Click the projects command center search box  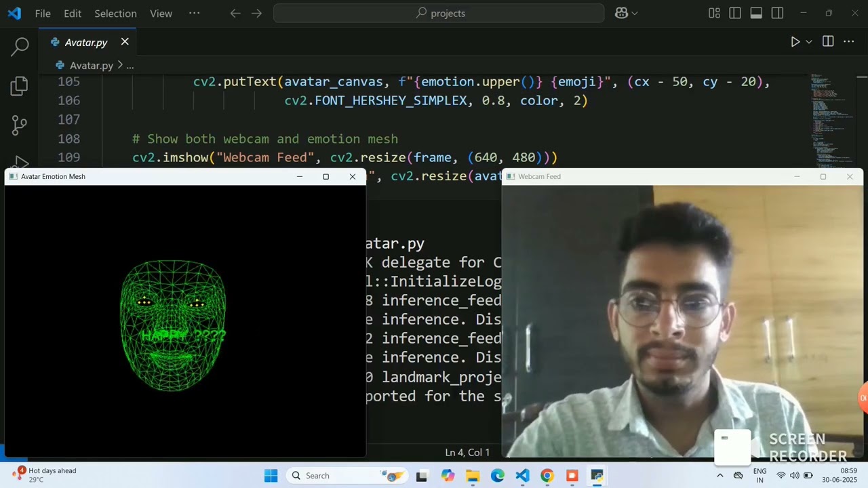439,13
